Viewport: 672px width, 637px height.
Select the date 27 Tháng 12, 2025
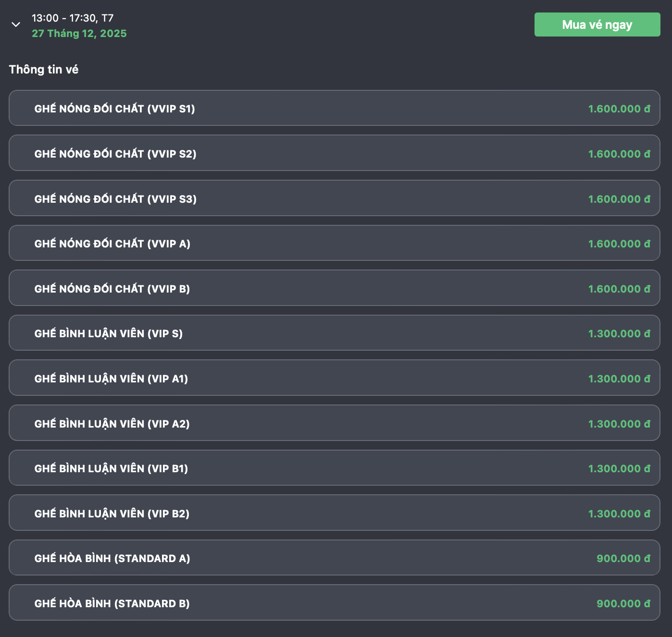(x=79, y=34)
